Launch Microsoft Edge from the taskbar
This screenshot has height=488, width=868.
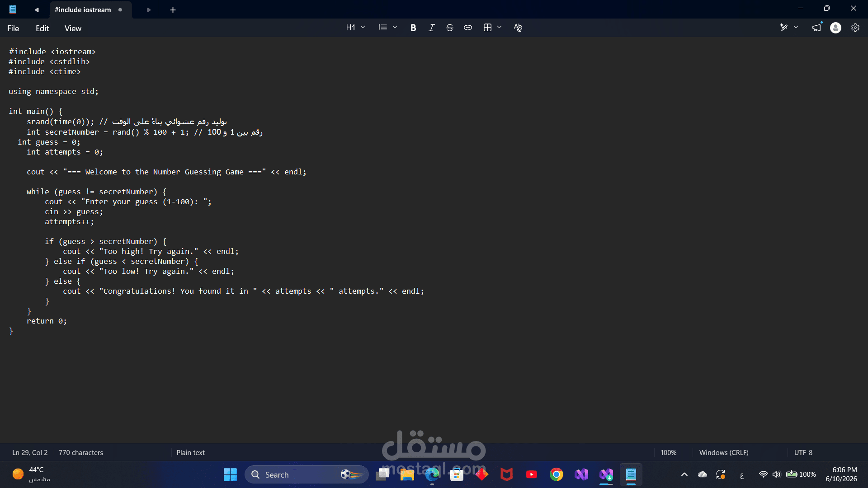[432, 474]
